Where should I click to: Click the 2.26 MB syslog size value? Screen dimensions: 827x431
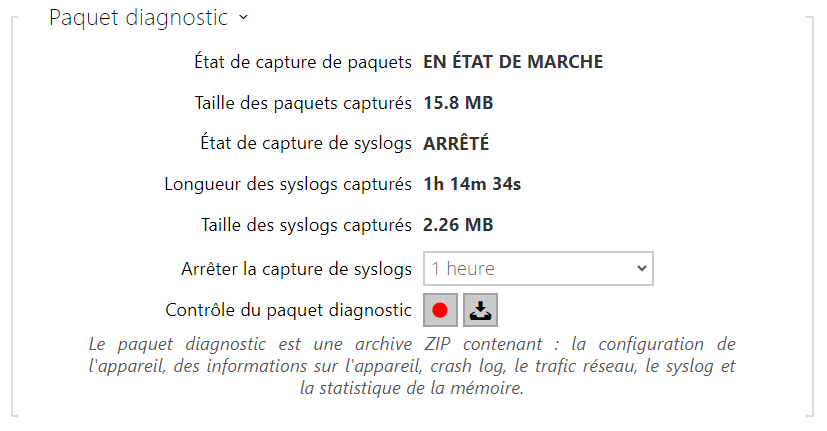pyautogui.click(x=458, y=225)
